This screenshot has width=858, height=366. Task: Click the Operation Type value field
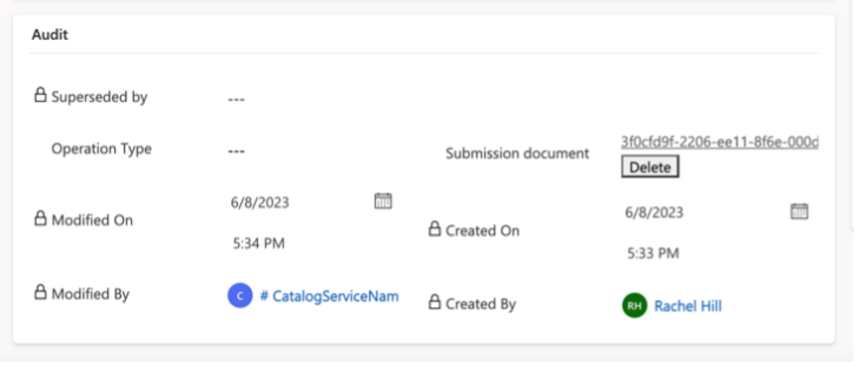pyautogui.click(x=236, y=151)
